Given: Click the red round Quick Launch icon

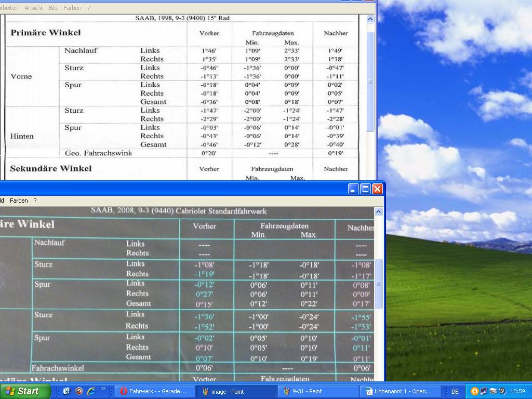Looking at the screenshot, I should pyautogui.click(x=79, y=391).
